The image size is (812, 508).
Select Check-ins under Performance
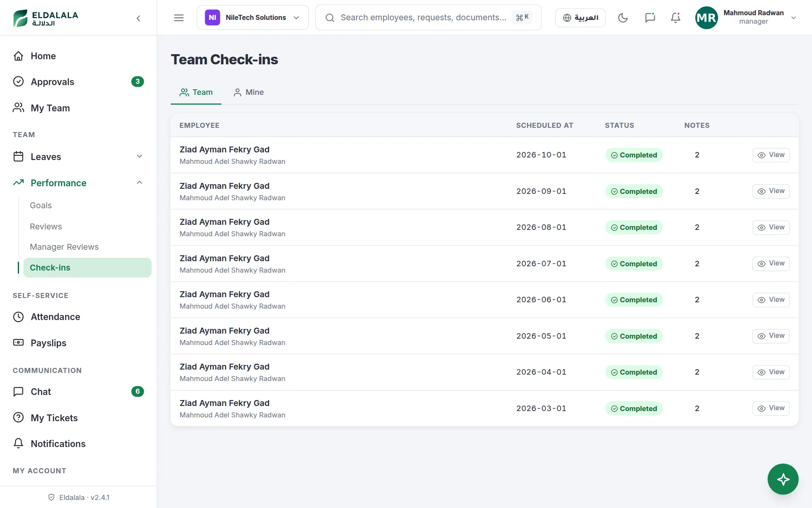tap(87, 268)
